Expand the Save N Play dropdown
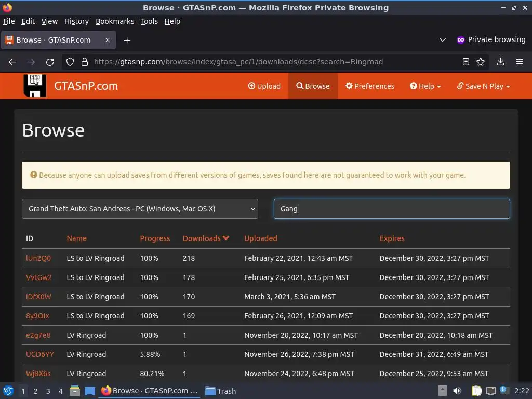Screen dimensions: 532x399 click(484, 86)
